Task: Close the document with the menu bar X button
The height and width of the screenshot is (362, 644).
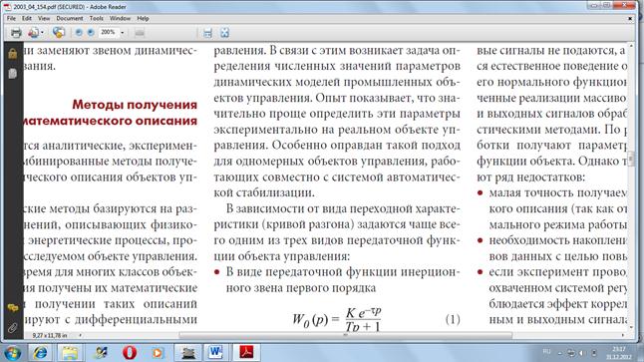Action: pyautogui.click(x=630, y=19)
